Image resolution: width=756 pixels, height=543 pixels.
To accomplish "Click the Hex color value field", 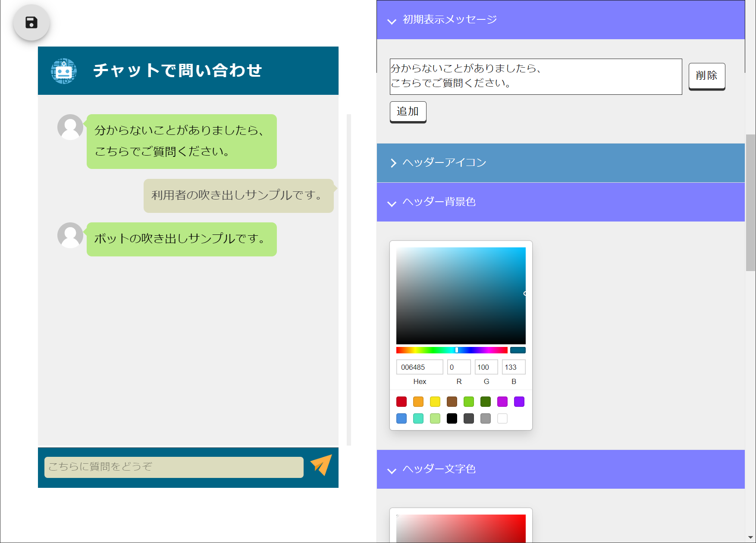I will point(419,367).
